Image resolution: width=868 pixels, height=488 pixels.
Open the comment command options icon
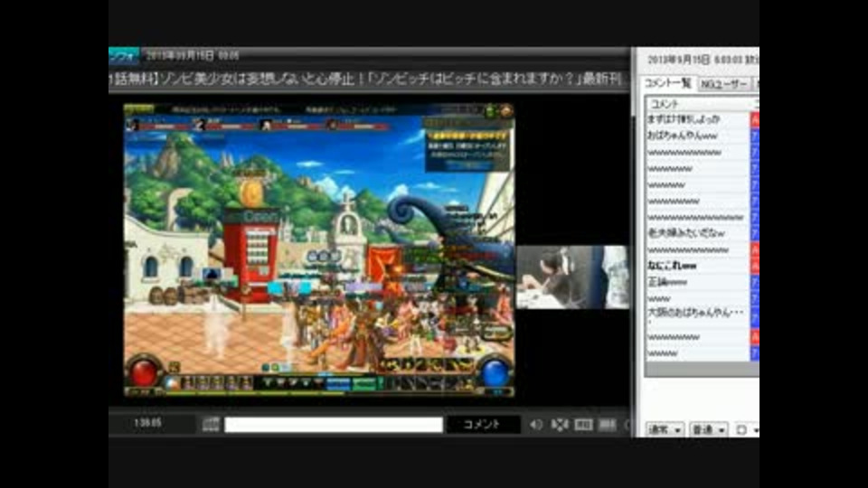(211, 425)
